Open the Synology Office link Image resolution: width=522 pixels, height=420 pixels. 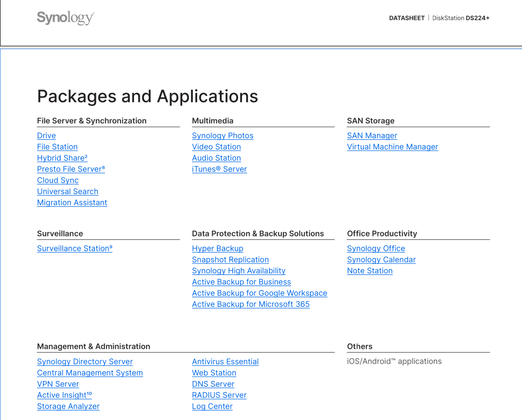(376, 249)
